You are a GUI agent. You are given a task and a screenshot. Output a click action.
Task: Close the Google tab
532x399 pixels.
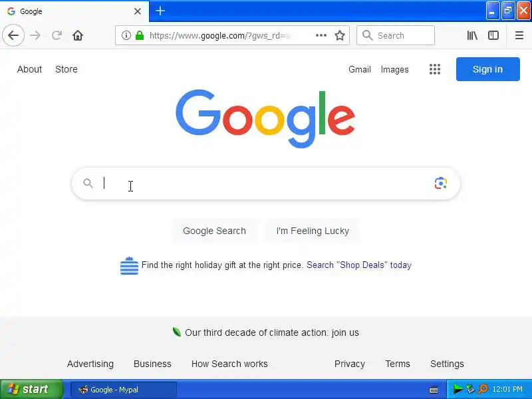[138, 11]
